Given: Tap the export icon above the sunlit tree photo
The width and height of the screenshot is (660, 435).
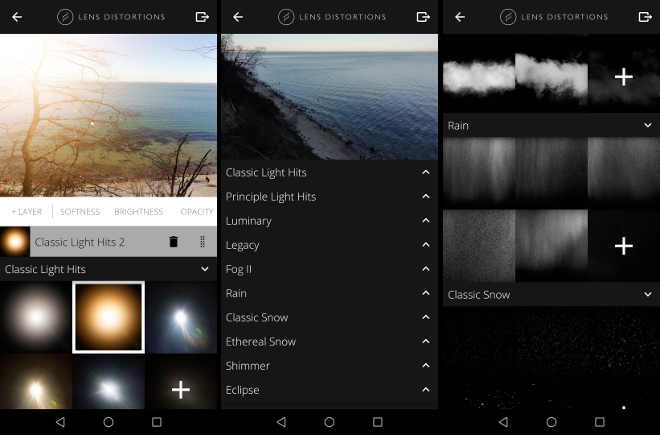Looking at the screenshot, I should point(203,17).
